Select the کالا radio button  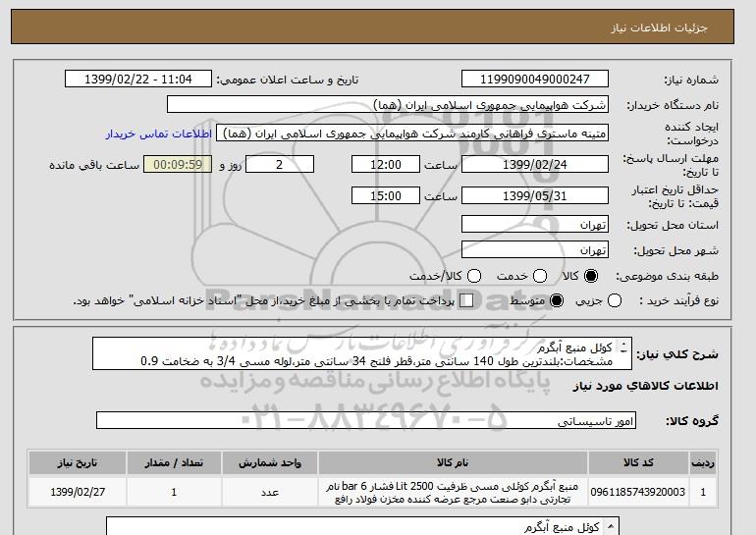coord(591,276)
